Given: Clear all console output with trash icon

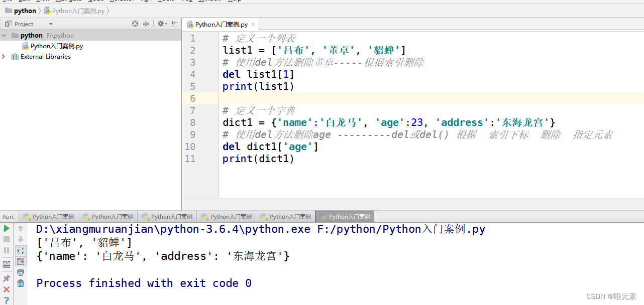Looking at the screenshot, I should [20, 282].
